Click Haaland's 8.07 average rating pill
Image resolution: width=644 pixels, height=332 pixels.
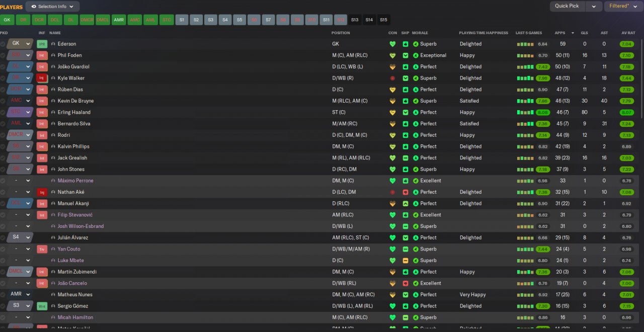pos(626,113)
